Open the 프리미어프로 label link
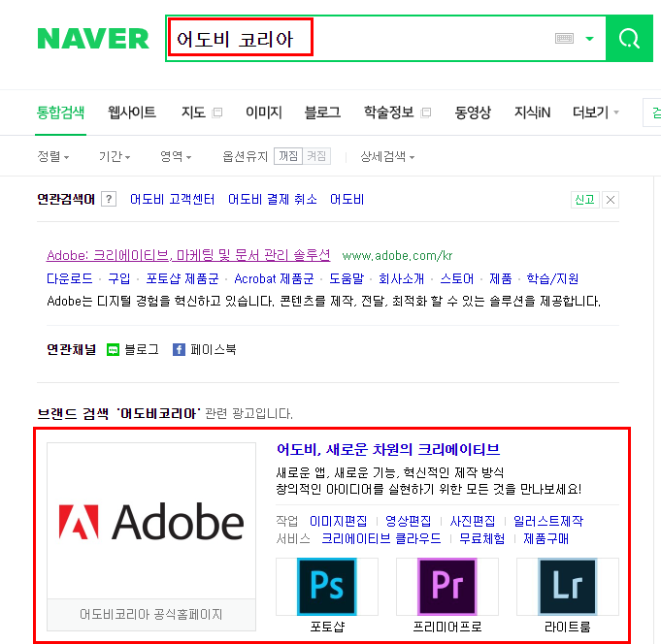 447,627
